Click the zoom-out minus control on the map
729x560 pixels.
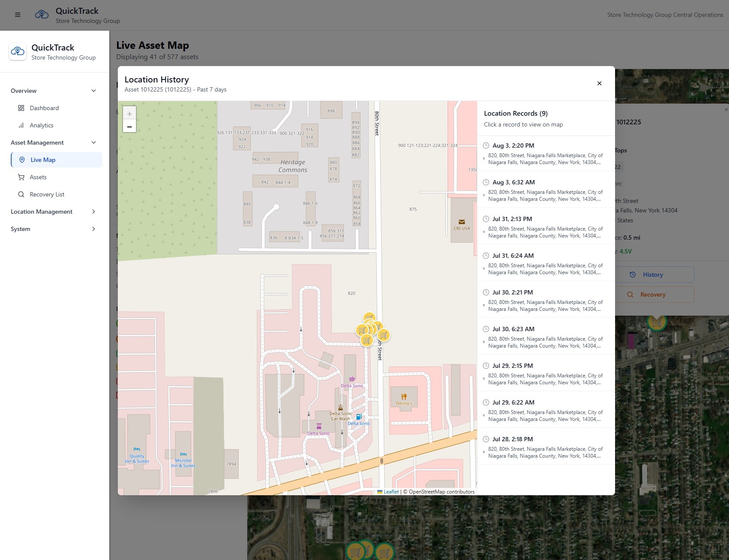click(130, 126)
